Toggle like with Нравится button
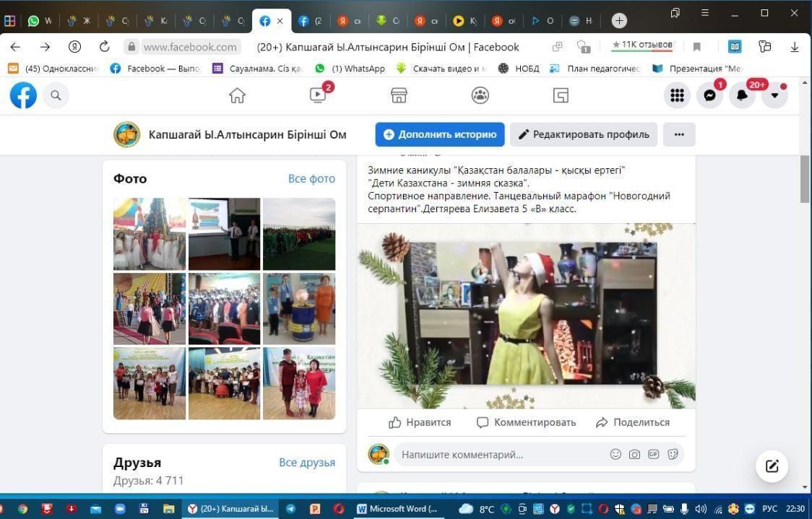The height and width of the screenshot is (519, 812). [x=420, y=422]
